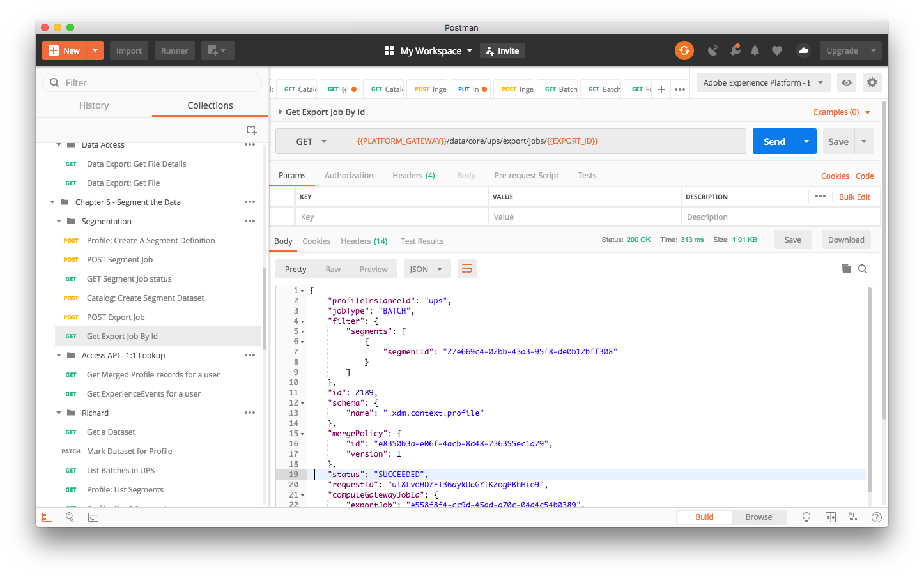Image resolution: width=924 pixels, height=578 pixels.
Task: Select the Raw response view
Action: 333,269
